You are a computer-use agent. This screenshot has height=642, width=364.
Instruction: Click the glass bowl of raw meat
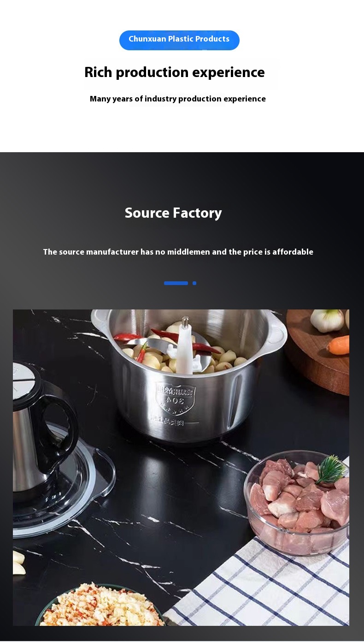click(x=296, y=503)
